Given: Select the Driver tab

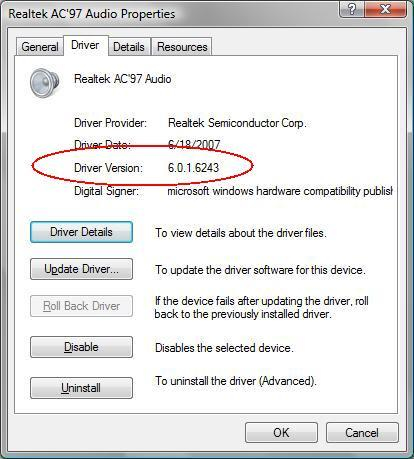Looking at the screenshot, I should click(85, 45).
